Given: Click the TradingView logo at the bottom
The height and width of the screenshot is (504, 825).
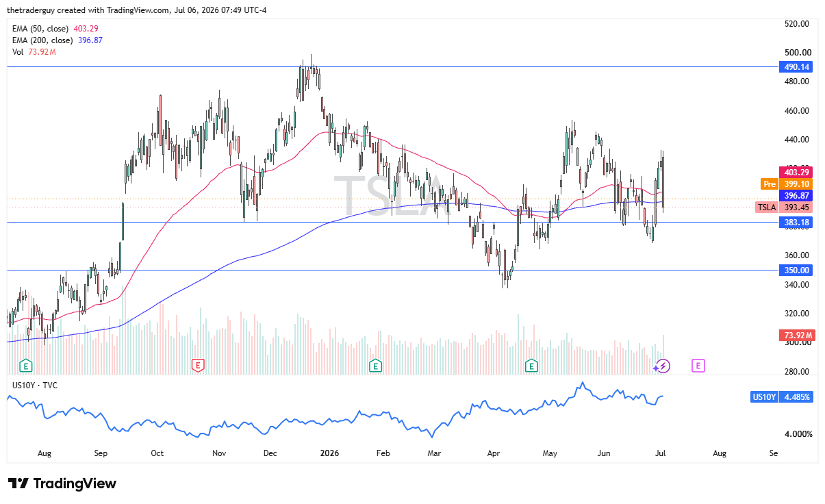Looking at the screenshot, I should pos(62,483).
